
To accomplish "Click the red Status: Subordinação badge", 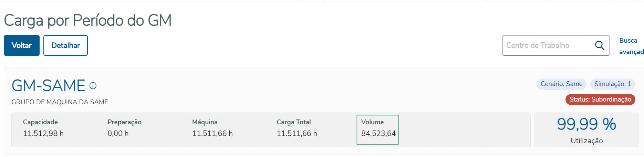I will pyautogui.click(x=600, y=100).
